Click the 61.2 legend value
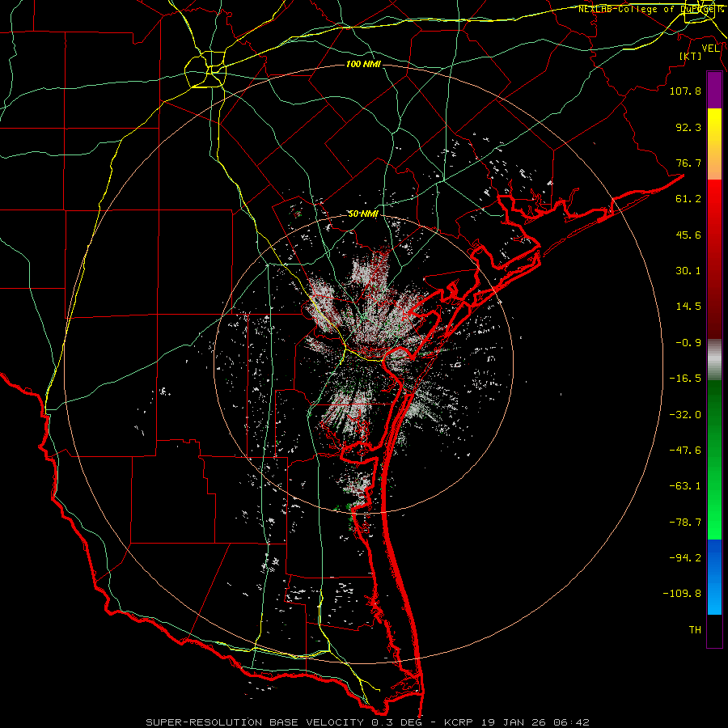 (688, 199)
